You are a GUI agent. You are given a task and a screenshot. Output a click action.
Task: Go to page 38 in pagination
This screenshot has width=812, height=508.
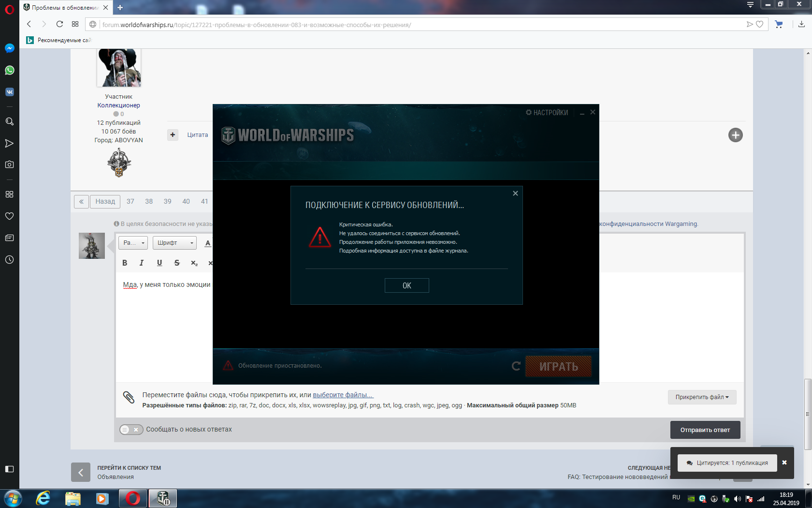149,201
